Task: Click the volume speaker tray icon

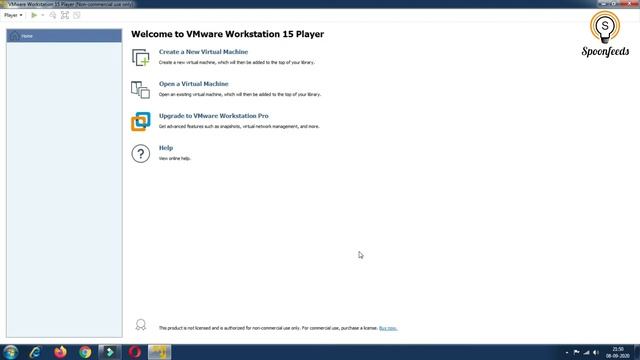Action: coord(596,352)
